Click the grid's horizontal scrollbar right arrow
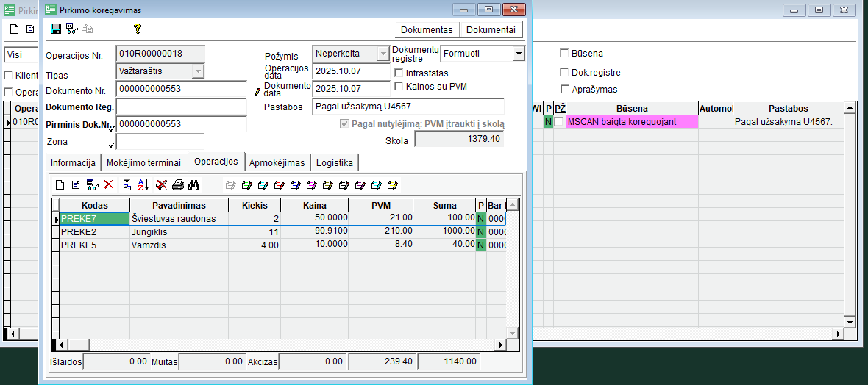The image size is (868, 385). [x=502, y=345]
